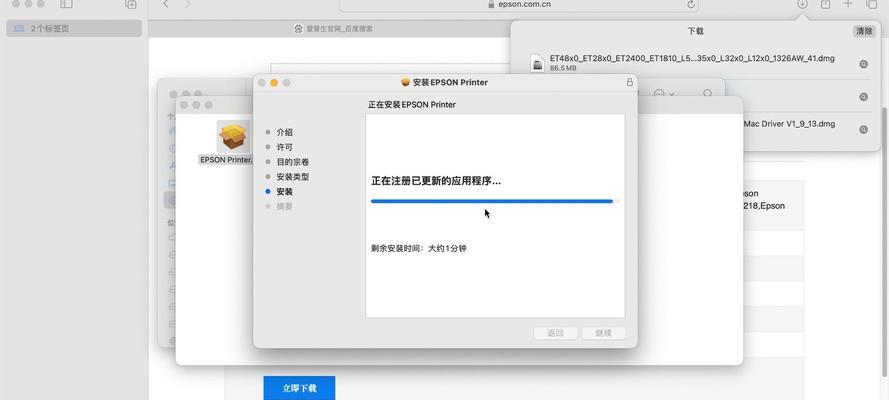
Task: Toggle the Safari sidebar icon
Action: (66, 4)
